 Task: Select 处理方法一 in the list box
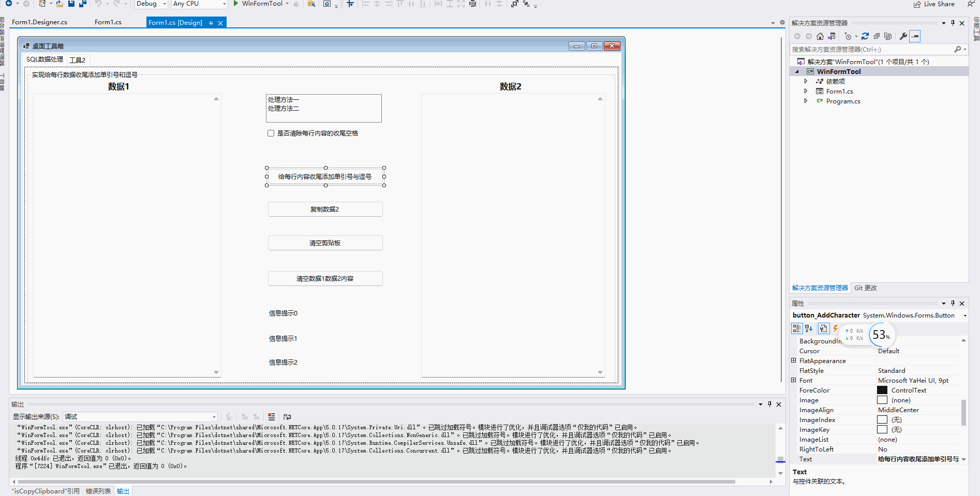pyautogui.click(x=284, y=100)
